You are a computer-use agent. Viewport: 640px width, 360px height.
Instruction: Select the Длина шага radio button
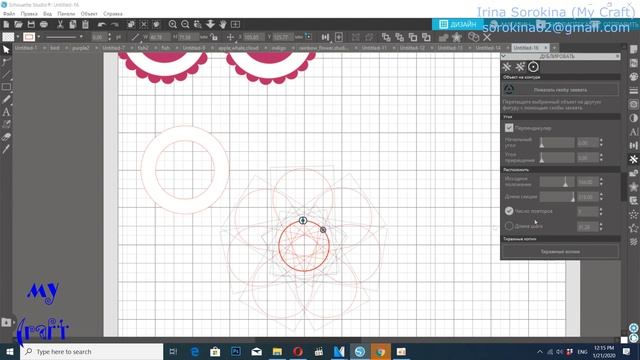(509, 226)
